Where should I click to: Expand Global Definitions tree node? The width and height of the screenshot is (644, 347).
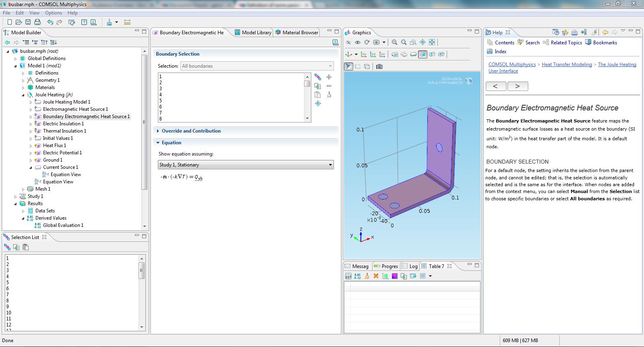(x=16, y=59)
